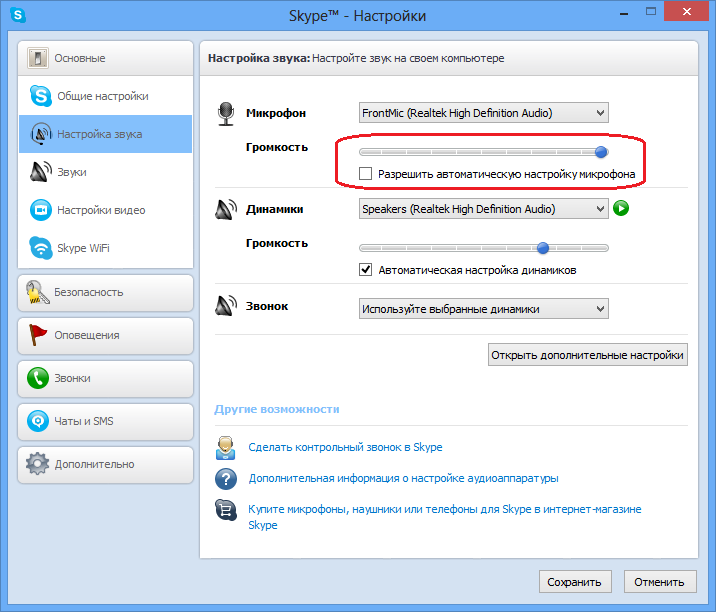Open audio hardware setup info link

pyautogui.click(x=403, y=478)
